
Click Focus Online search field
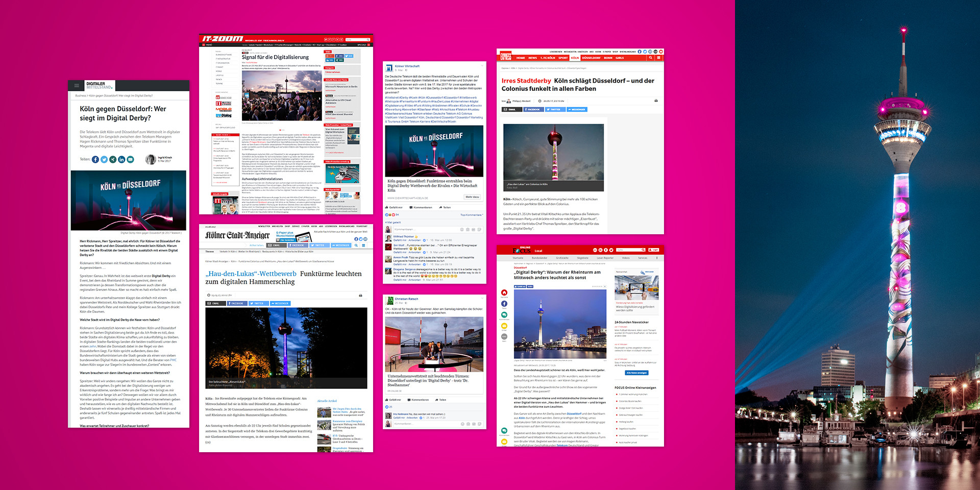630,250
